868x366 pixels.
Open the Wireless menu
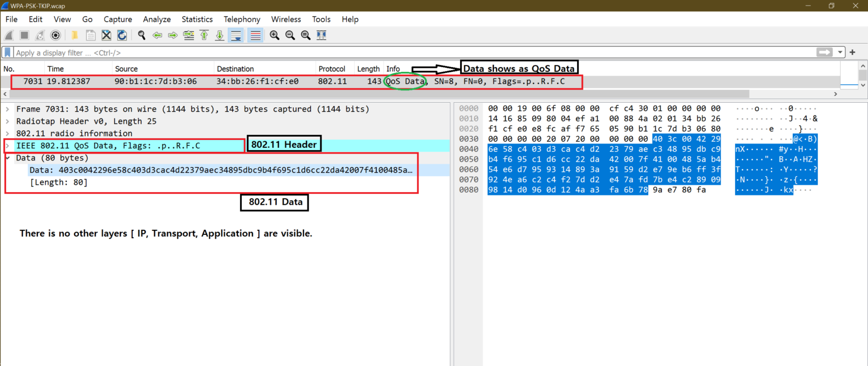(285, 19)
